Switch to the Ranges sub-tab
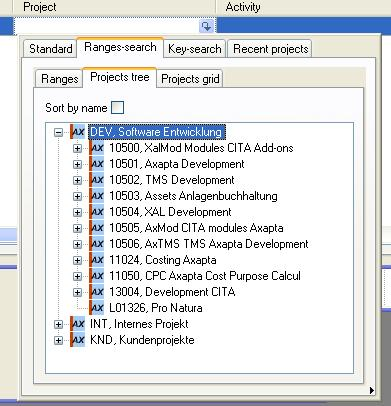This screenshot has height=406, width=391. tap(59, 79)
